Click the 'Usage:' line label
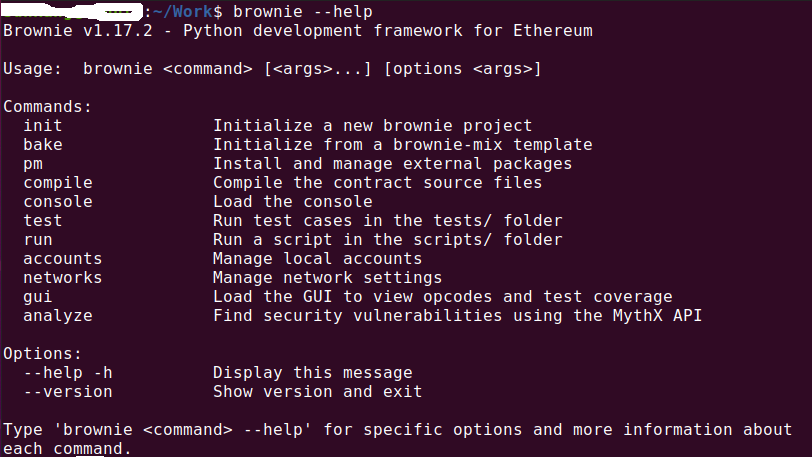812x457 pixels. pos(32,69)
